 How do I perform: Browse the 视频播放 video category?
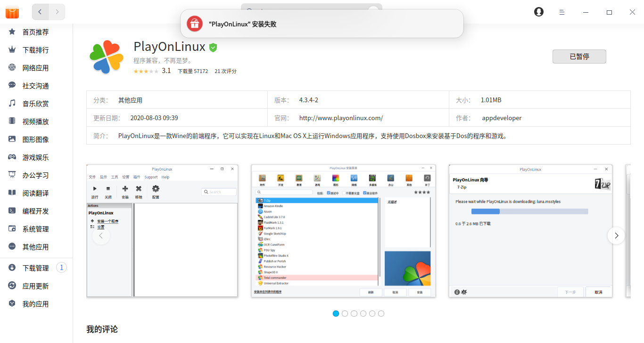36,122
